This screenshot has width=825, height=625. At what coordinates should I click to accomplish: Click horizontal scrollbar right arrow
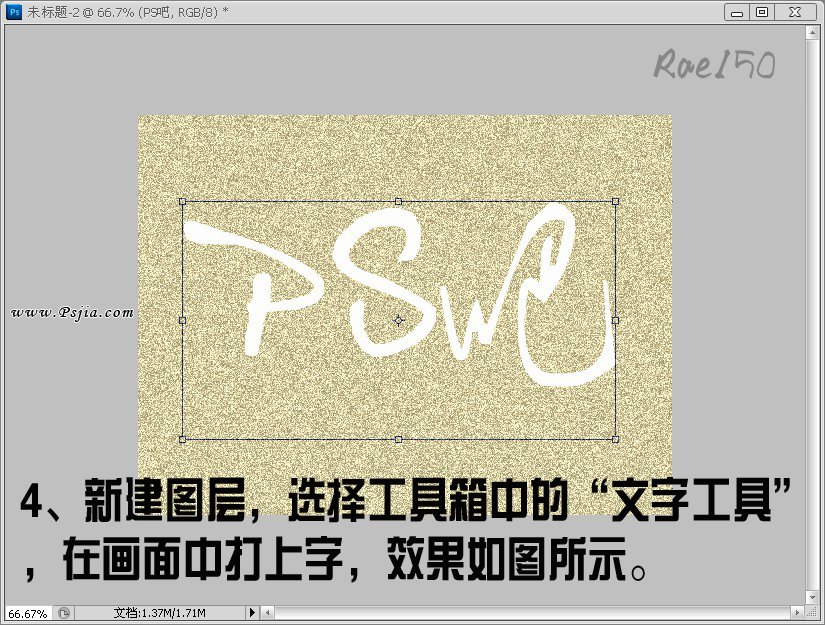[x=797, y=612]
